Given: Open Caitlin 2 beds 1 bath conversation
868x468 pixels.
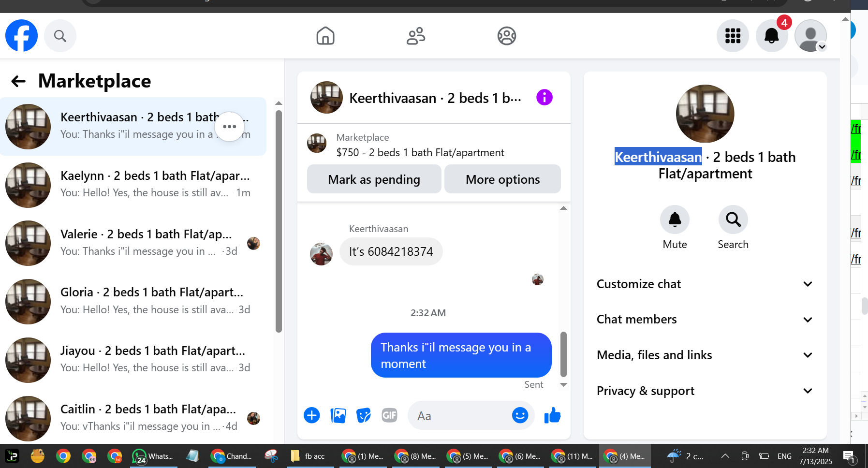Looking at the screenshot, I should point(133,419).
